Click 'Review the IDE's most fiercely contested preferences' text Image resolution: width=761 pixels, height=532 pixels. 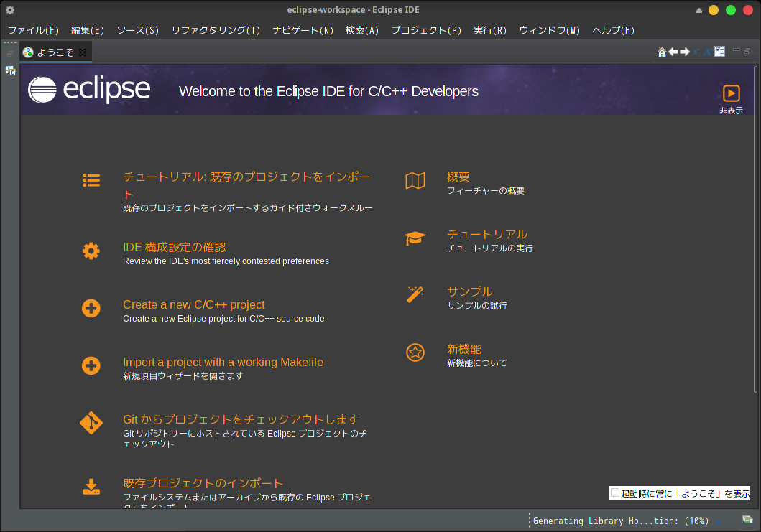pos(226,261)
